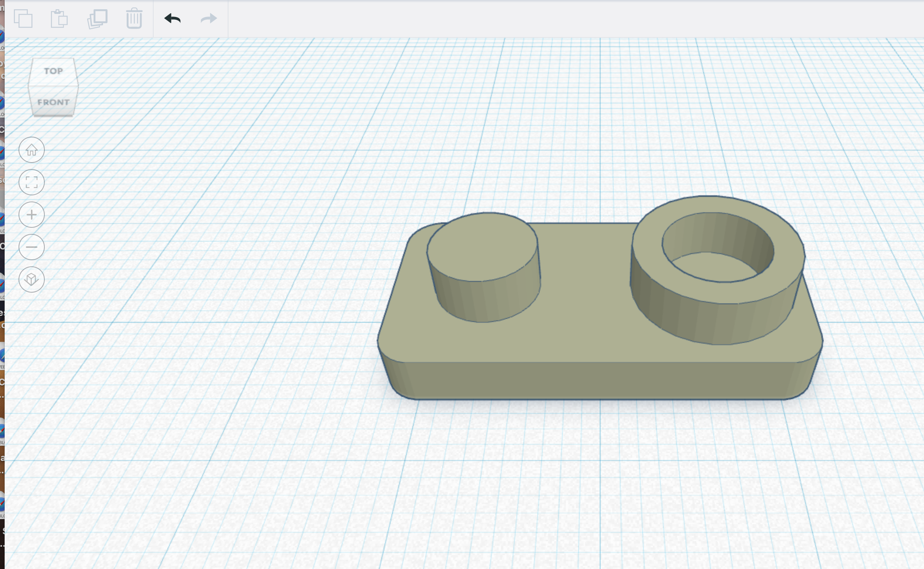Delete the shape using the trash icon
Image resolution: width=924 pixels, height=569 pixels.
pos(134,18)
